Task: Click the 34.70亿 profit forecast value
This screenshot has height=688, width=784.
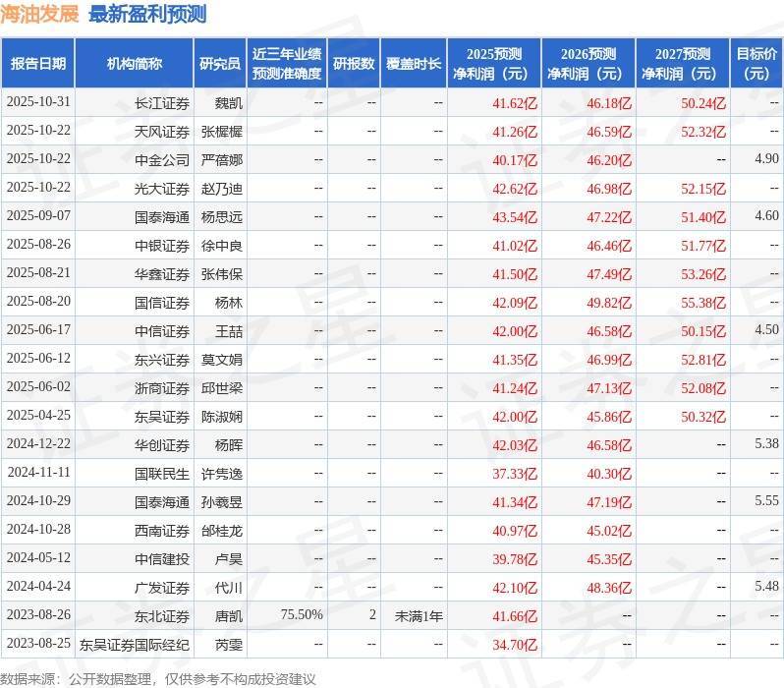Action: tap(515, 646)
